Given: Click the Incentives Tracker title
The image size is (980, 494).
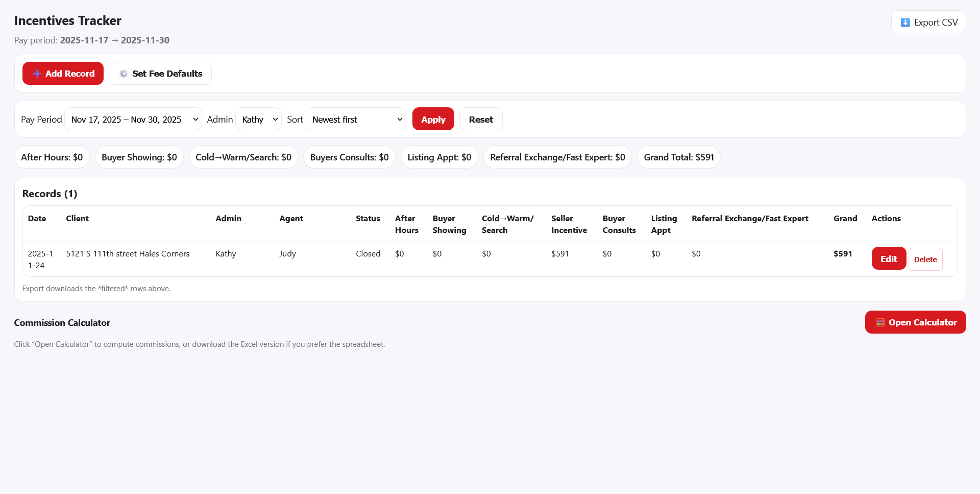Looking at the screenshot, I should point(68,20).
